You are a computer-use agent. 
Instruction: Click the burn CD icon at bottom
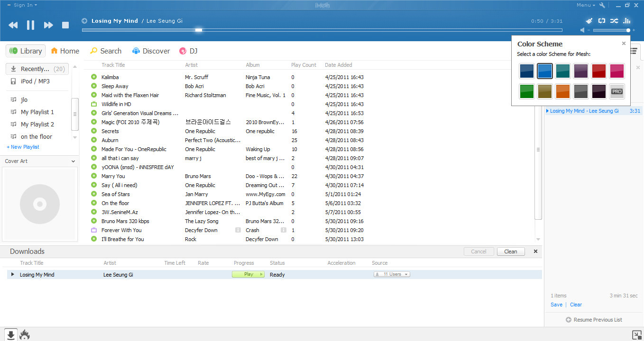point(24,334)
